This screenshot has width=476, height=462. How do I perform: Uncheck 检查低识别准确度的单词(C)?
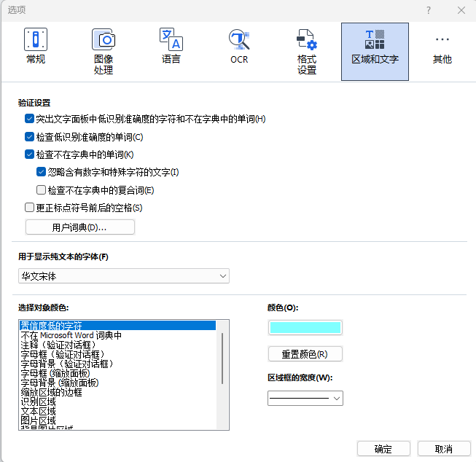pos(29,137)
